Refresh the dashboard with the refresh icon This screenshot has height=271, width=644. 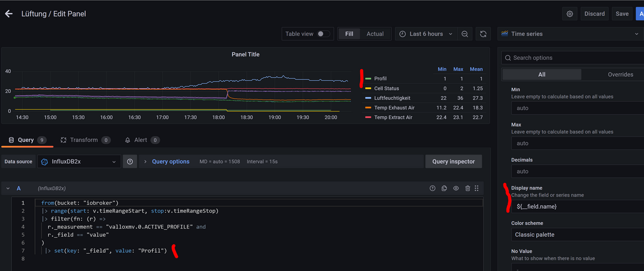click(x=483, y=34)
